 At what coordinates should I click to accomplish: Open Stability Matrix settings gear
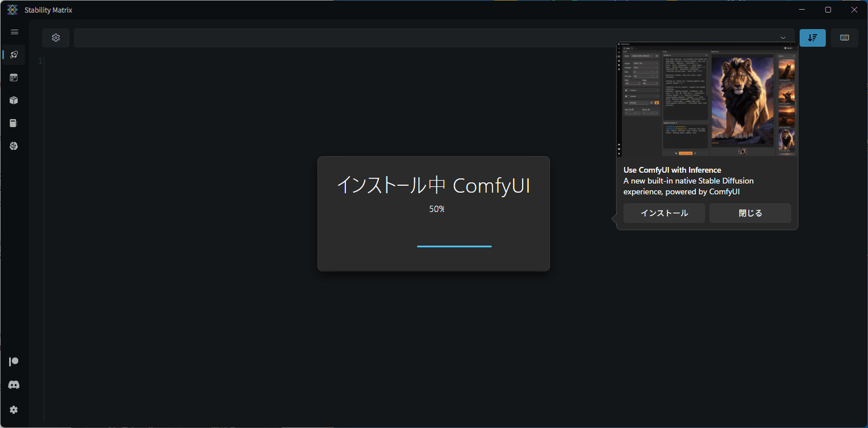click(x=14, y=410)
